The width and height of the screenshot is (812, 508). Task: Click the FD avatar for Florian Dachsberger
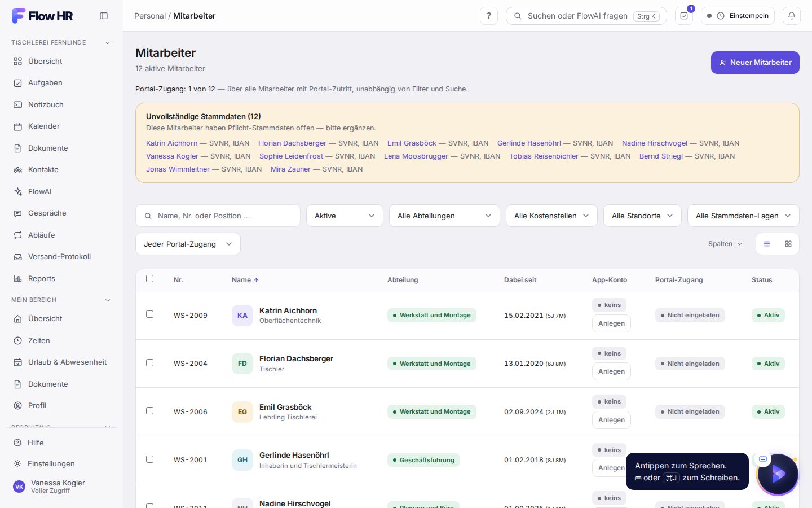242,364
